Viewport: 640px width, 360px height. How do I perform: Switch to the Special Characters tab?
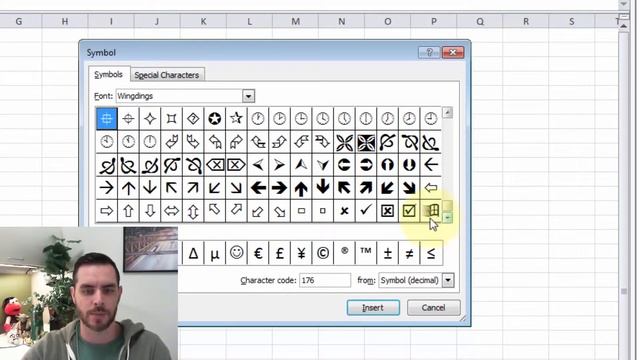(167, 75)
